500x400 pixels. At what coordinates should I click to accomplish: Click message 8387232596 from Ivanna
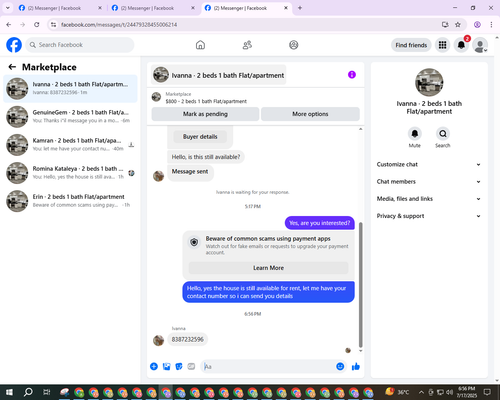(188, 339)
